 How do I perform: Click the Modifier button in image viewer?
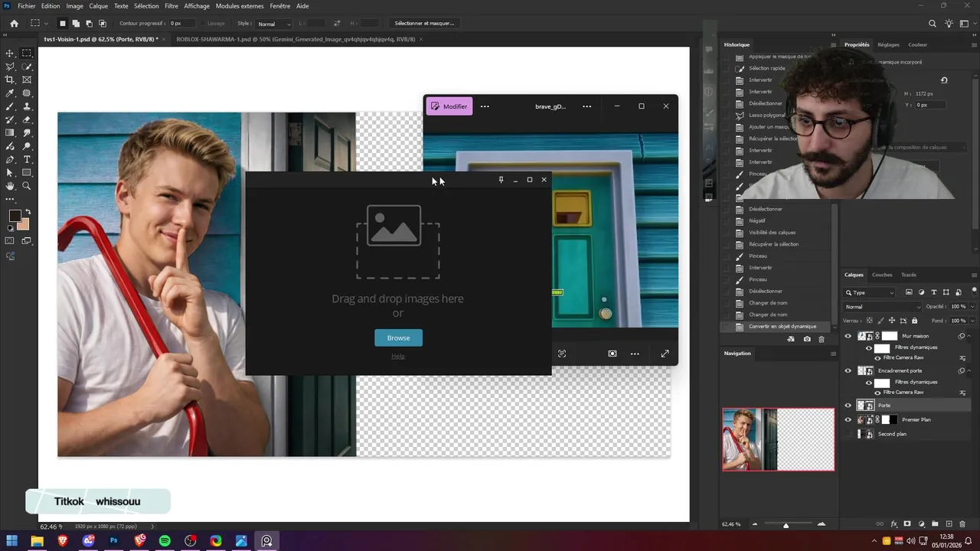[x=449, y=106]
